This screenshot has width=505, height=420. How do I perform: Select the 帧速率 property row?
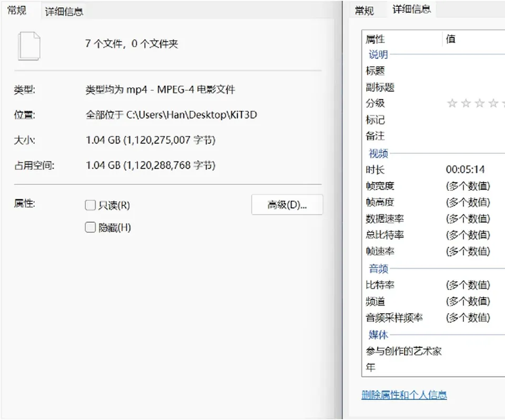434,251
